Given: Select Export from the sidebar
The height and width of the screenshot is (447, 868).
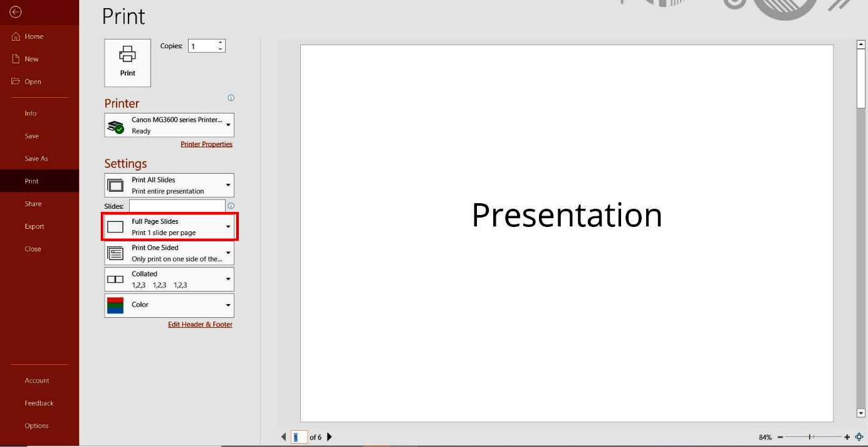Looking at the screenshot, I should point(34,226).
